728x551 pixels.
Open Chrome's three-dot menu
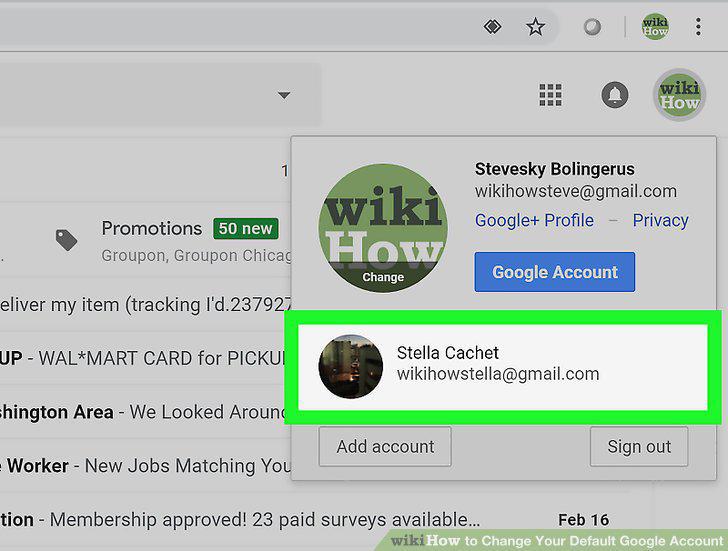[x=698, y=26]
